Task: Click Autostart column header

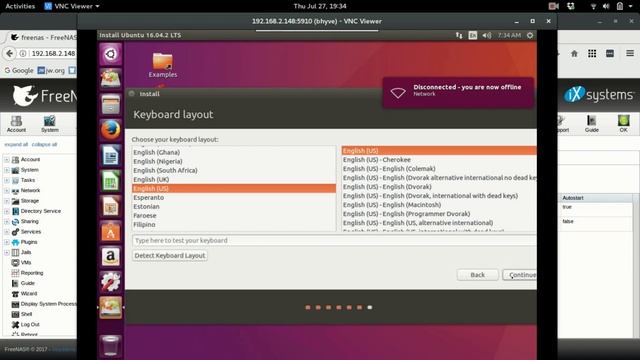Action: 596,198
